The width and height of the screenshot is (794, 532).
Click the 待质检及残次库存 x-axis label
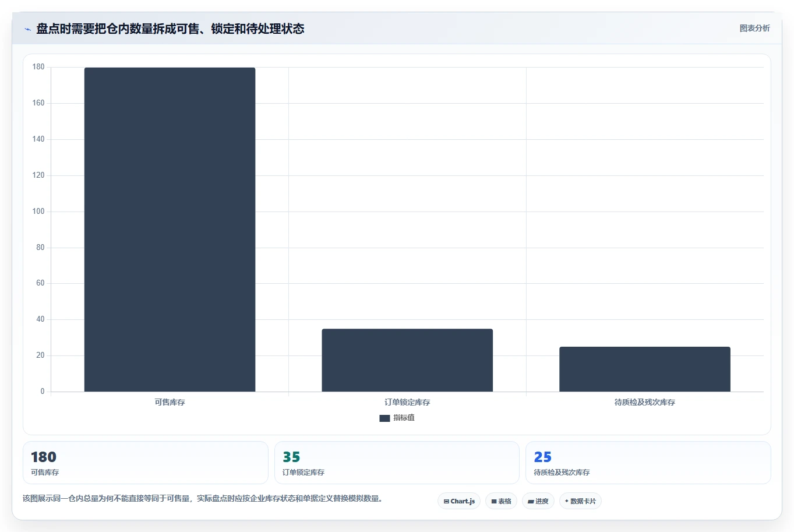pyautogui.click(x=645, y=402)
